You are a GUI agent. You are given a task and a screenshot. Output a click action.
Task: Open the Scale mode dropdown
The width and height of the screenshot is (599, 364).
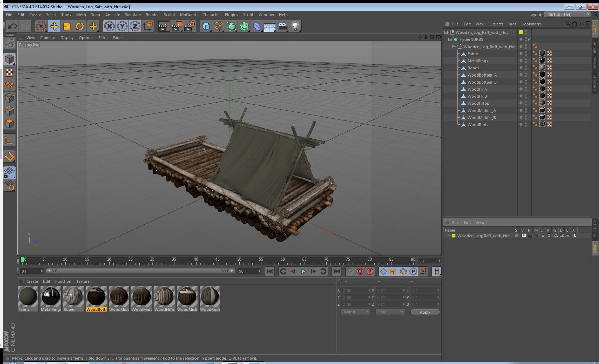[x=390, y=312]
